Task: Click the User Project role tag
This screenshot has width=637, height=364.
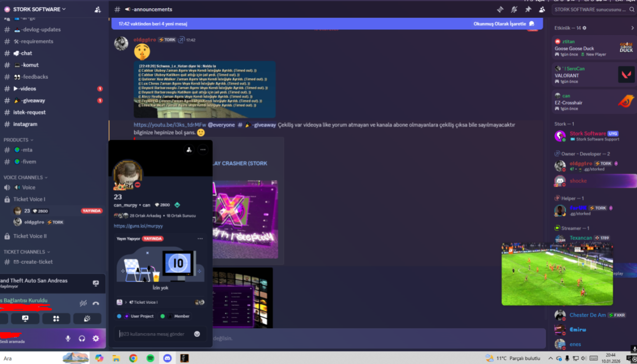Action: [x=136, y=316]
